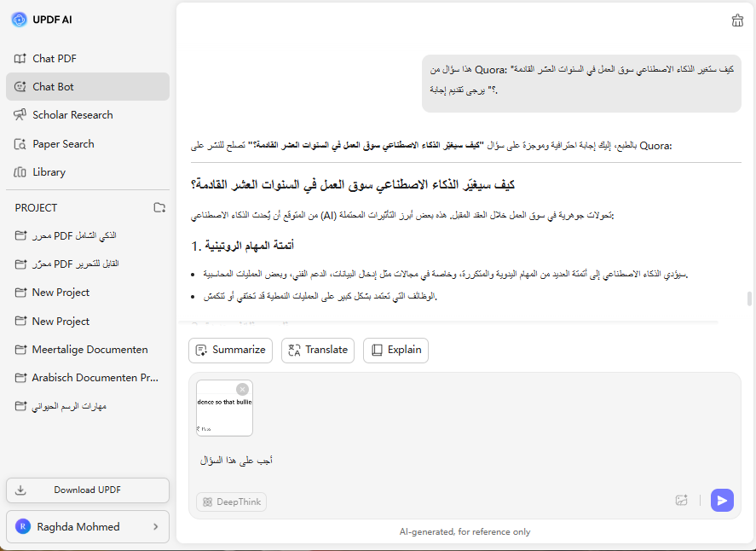The width and height of the screenshot is (756, 551).
Task: Click the Meertalige Documenten folder icon
Action: coord(20,350)
